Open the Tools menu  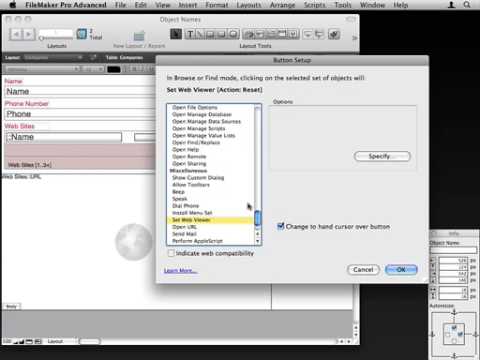click(x=343, y=5)
